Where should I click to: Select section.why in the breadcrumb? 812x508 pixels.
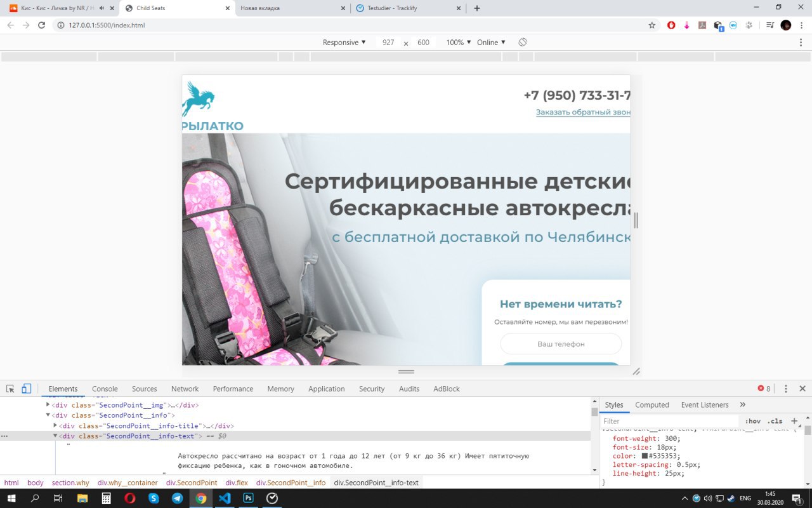[x=70, y=483]
